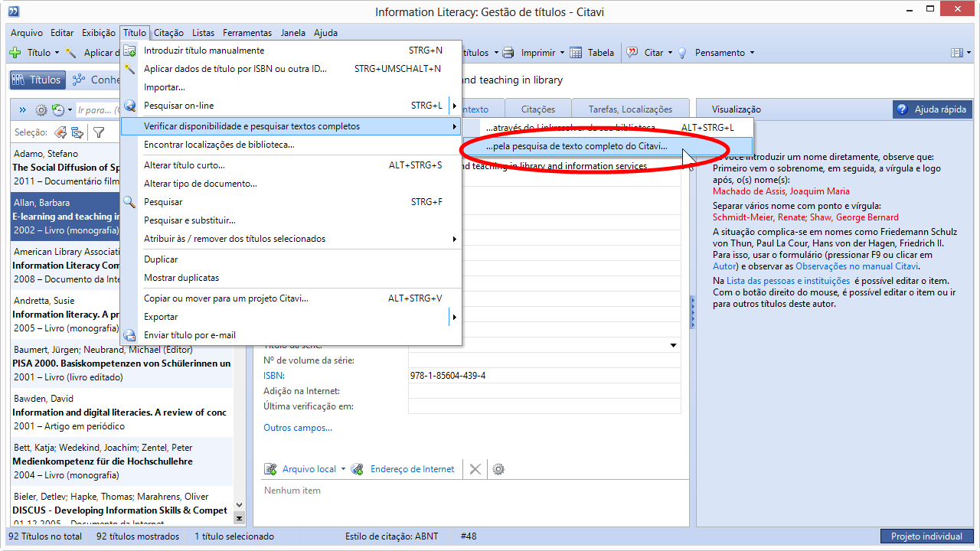Screen dimensions: 980x551
Task: Click the Títulos bookshelf workspace button
Action: point(38,80)
